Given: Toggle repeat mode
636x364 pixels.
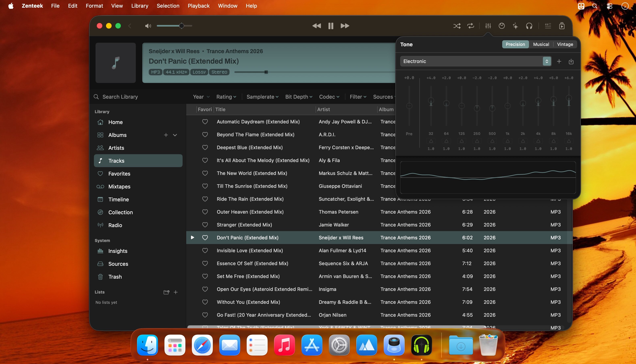Looking at the screenshot, I should [x=471, y=26].
